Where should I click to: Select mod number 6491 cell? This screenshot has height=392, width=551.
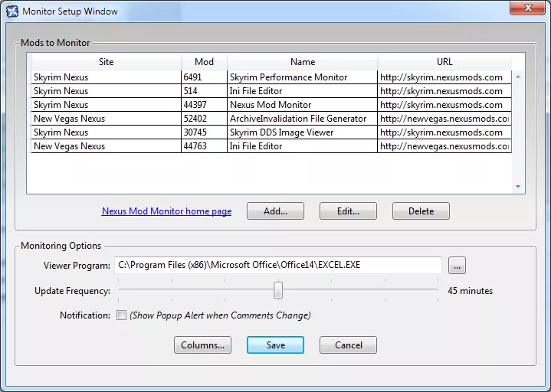coord(204,77)
